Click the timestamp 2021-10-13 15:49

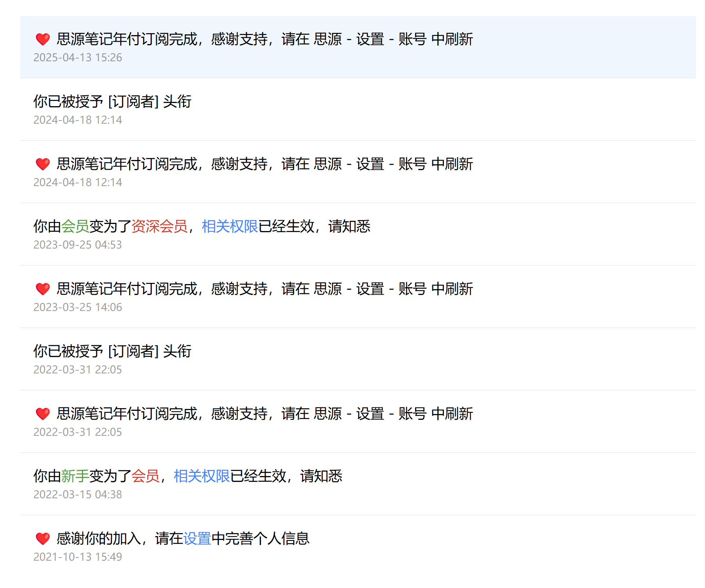[x=78, y=557]
